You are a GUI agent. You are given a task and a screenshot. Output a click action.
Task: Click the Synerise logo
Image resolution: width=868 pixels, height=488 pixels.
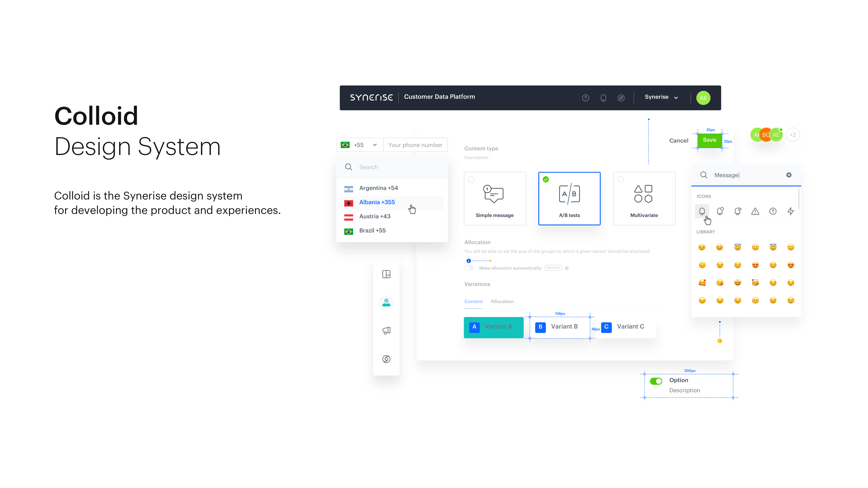click(371, 97)
